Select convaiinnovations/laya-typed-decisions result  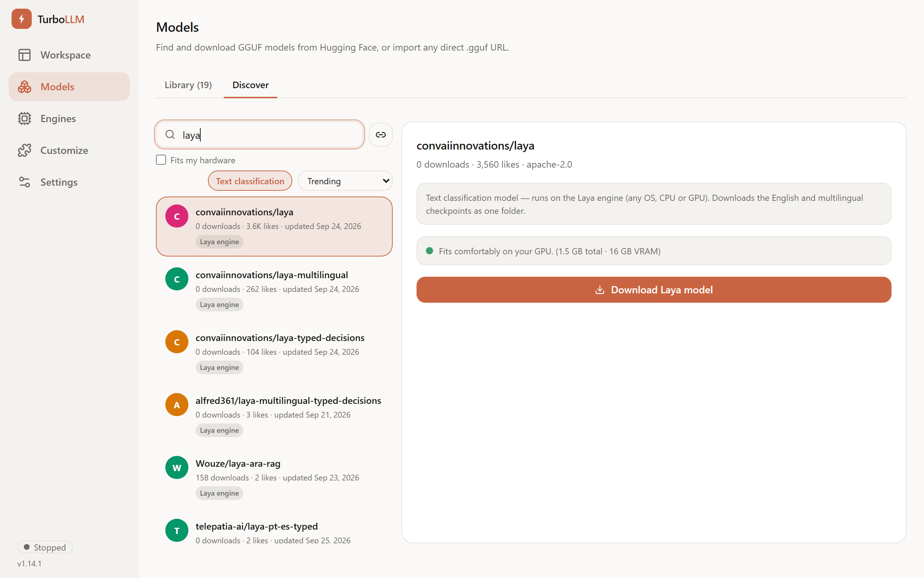pos(274,352)
